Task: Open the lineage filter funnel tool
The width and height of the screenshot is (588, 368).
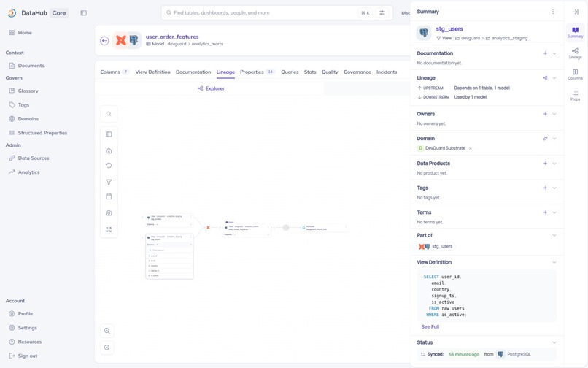Action: pyautogui.click(x=109, y=182)
